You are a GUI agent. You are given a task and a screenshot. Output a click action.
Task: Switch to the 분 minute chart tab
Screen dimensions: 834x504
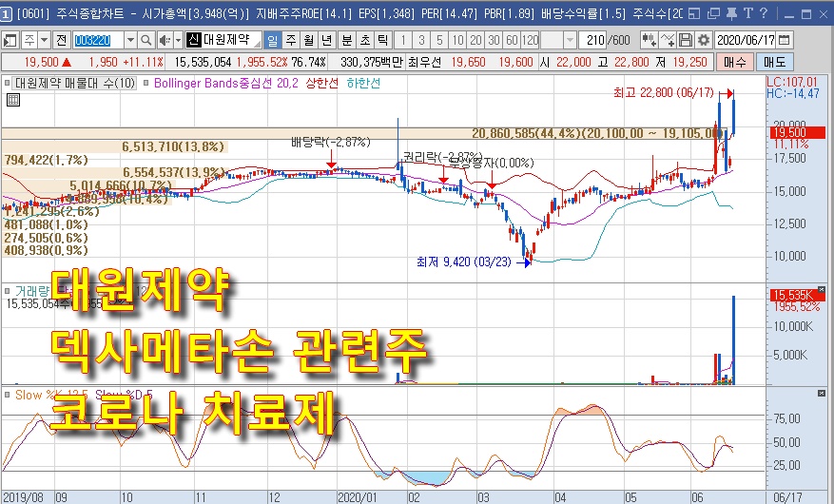[347, 40]
